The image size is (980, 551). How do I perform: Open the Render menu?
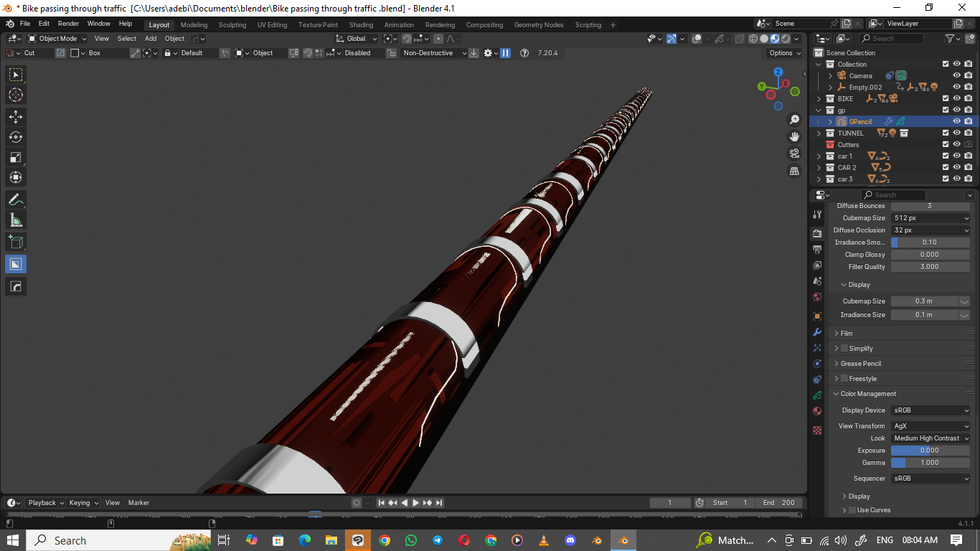pos(68,24)
